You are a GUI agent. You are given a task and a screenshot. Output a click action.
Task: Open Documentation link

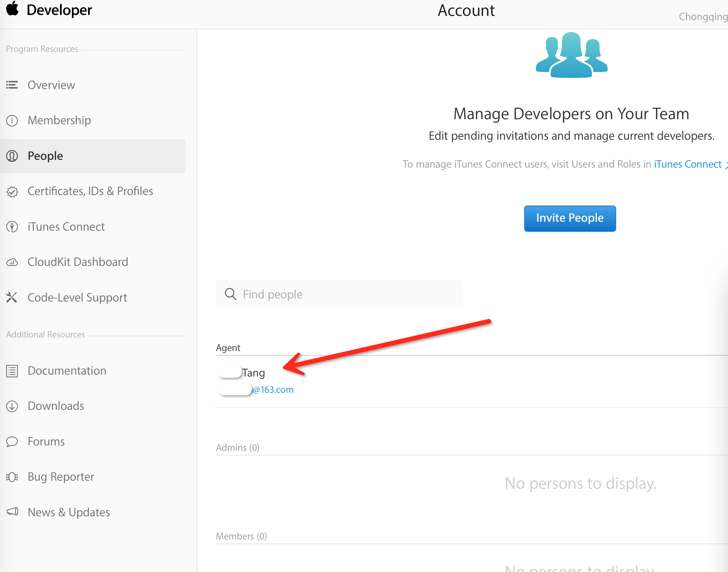(x=67, y=371)
